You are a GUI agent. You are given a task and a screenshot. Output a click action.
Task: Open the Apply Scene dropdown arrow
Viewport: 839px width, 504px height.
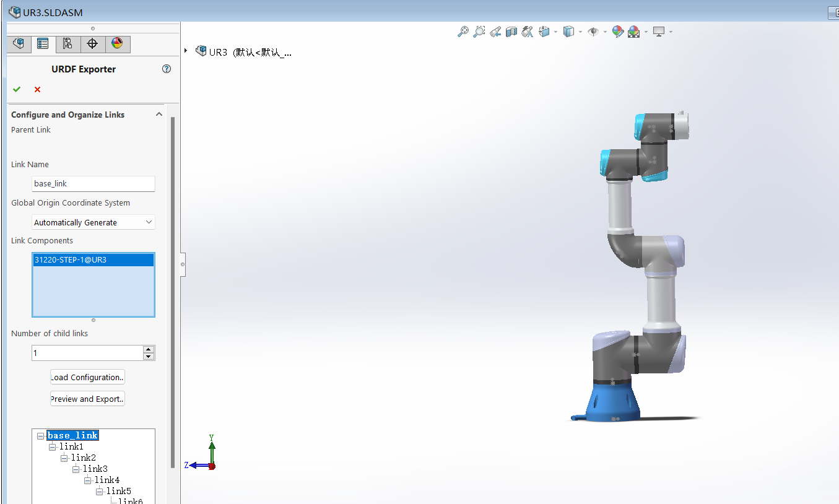pyautogui.click(x=646, y=32)
